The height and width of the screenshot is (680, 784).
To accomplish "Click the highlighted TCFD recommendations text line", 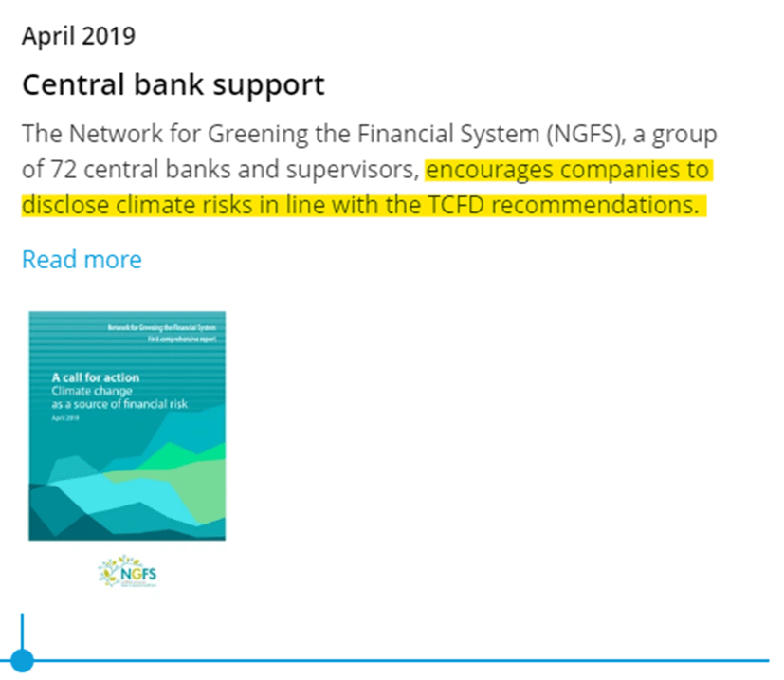I will (x=363, y=205).
